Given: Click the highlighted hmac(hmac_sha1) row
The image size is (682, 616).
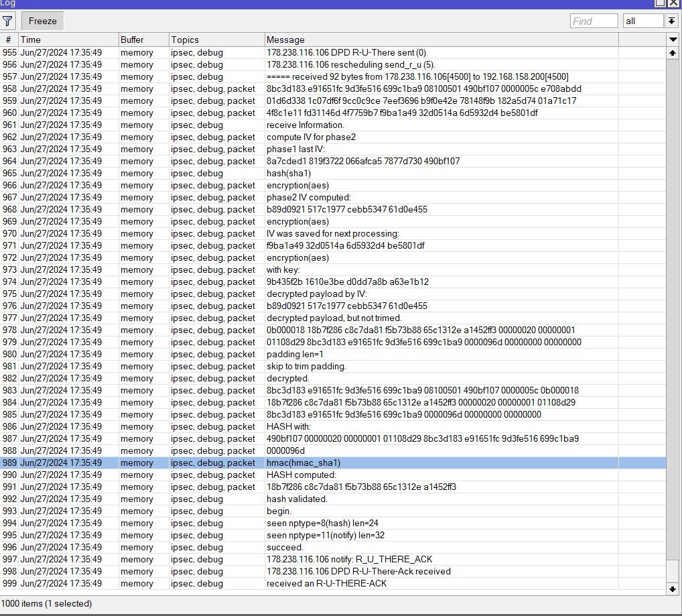Looking at the screenshot, I should point(303,463).
